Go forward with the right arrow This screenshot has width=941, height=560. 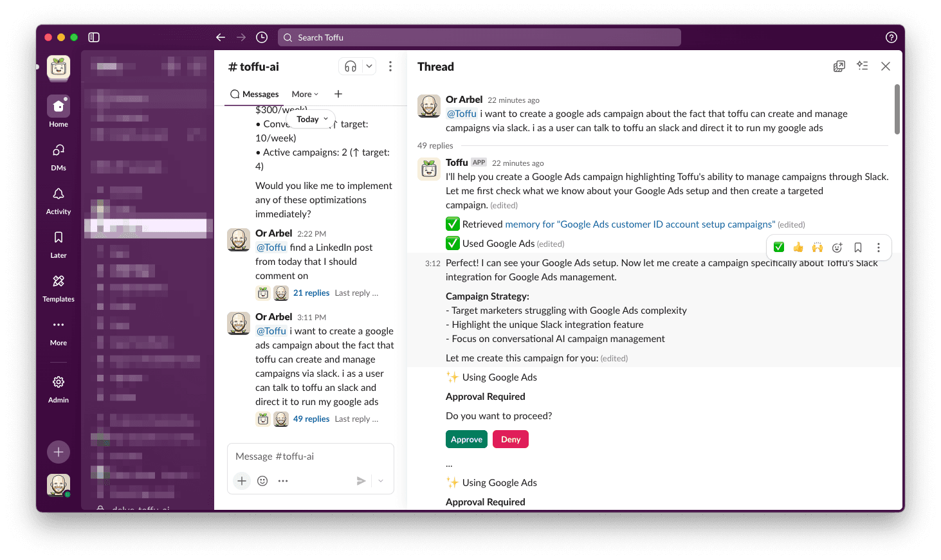click(241, 37)
